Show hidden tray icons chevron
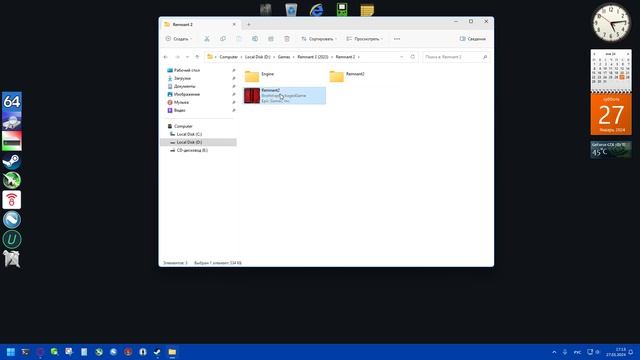Image resolution: width=640 pixels, height=360 pixels. 554,352
